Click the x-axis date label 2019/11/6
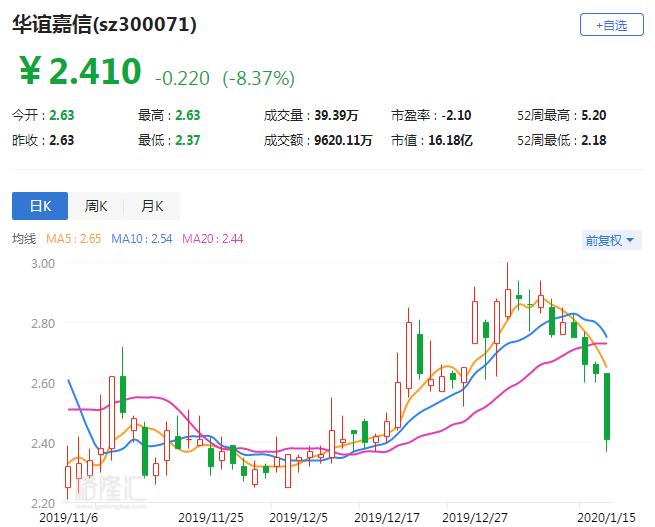The width and height of the screenshot is (655, 527). 69,517
